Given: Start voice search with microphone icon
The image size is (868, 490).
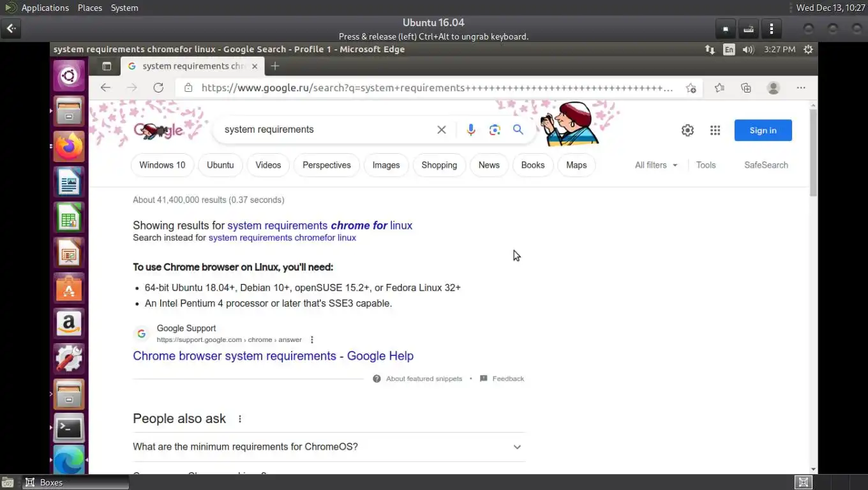Looking at the screenshot, I should coord(471,130).
